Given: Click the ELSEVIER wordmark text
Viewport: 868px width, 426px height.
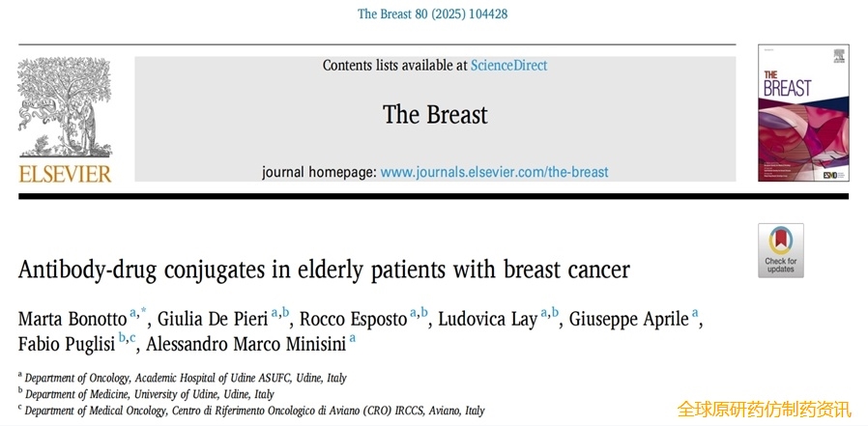Looking at the screenshot, I should click(x=65, y=174).
